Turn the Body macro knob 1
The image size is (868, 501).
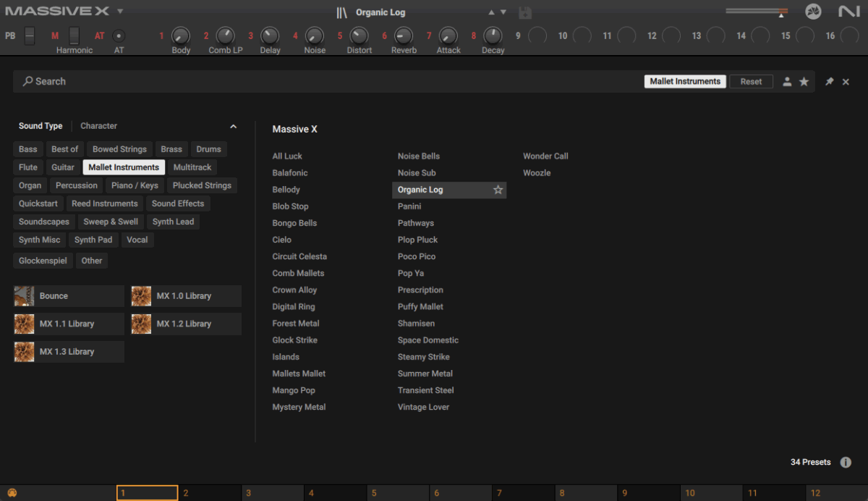(181, 35)
